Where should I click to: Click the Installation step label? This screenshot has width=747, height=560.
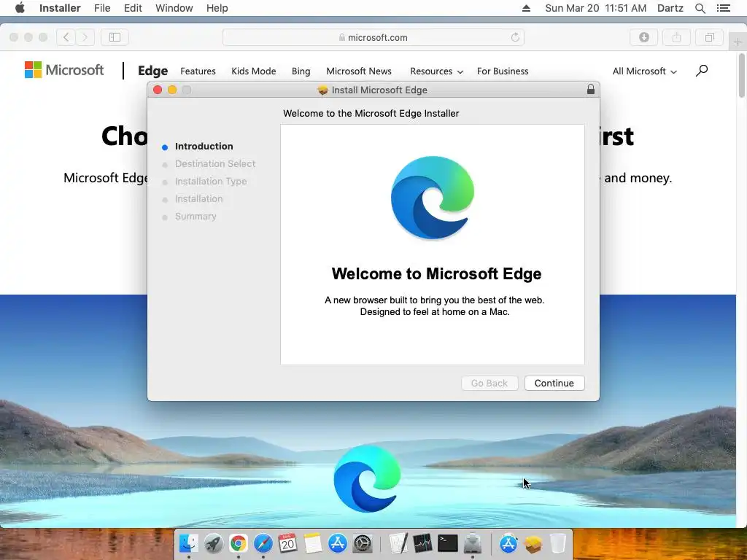pos(198,198)
